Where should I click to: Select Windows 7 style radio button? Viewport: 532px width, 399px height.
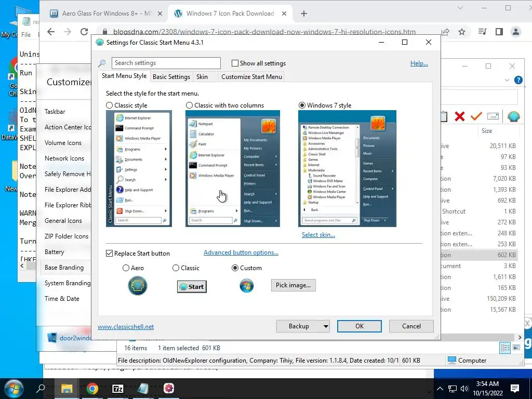point(302,105)
